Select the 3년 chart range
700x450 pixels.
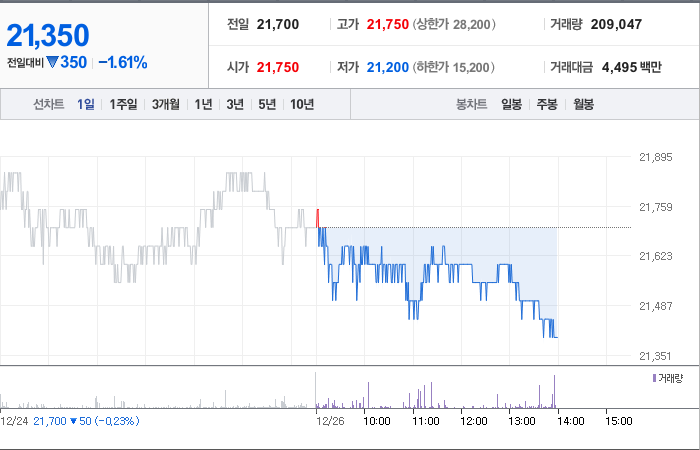(235, 104)
